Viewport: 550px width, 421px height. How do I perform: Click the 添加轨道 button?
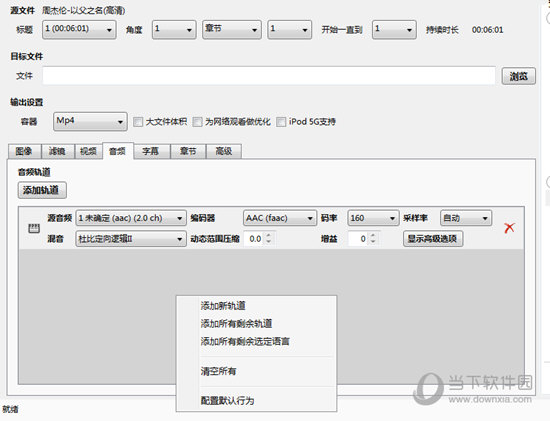click(42, 190)
